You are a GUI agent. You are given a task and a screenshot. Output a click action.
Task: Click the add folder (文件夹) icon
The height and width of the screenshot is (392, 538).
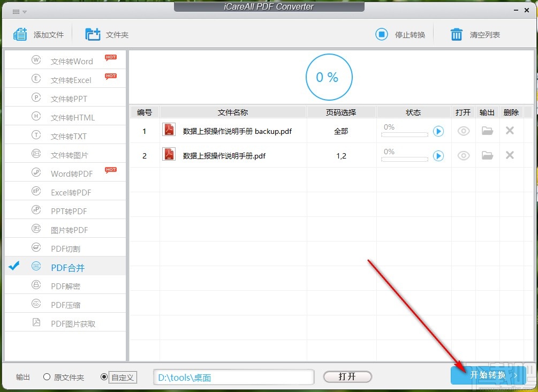93,34
